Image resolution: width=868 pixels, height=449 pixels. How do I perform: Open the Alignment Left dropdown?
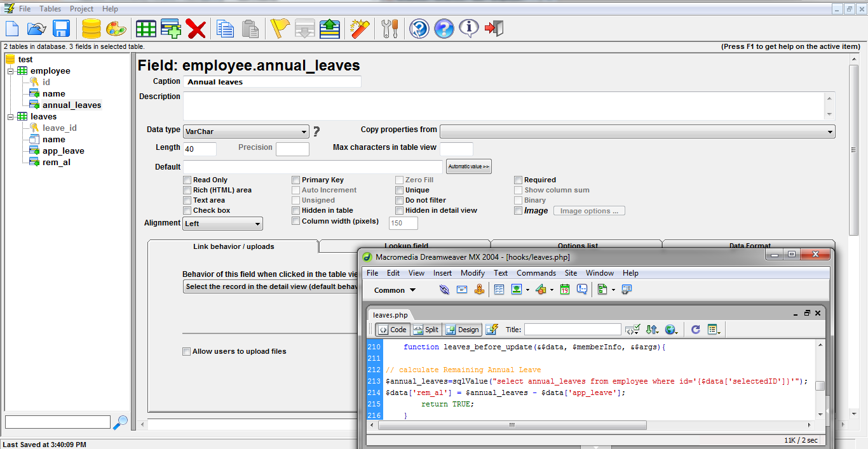(x=223, y=224)
